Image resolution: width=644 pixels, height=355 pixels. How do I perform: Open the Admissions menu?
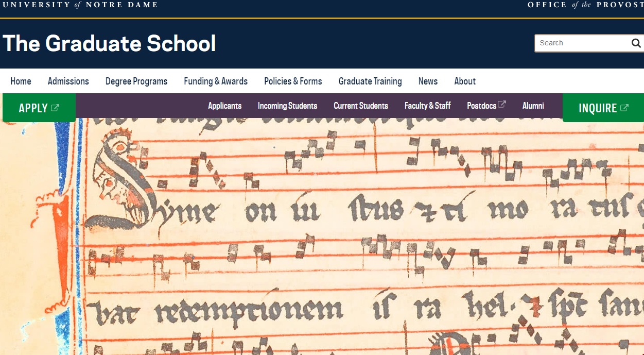pos(68,81)
